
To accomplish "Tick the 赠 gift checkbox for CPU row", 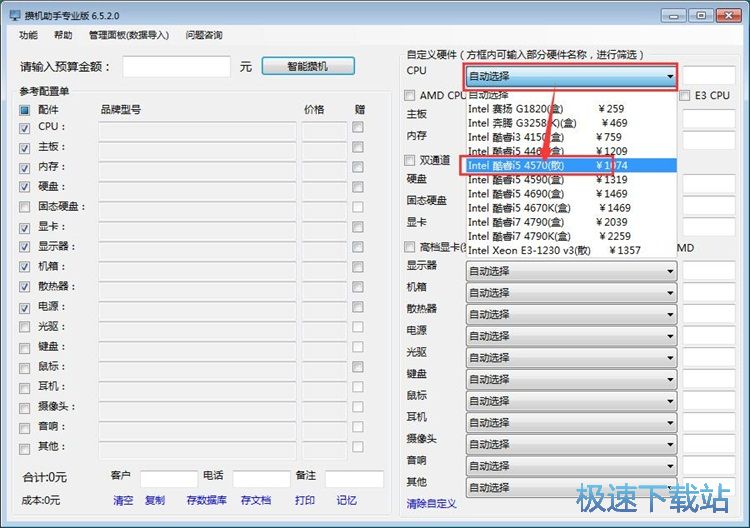I will 358,127.
